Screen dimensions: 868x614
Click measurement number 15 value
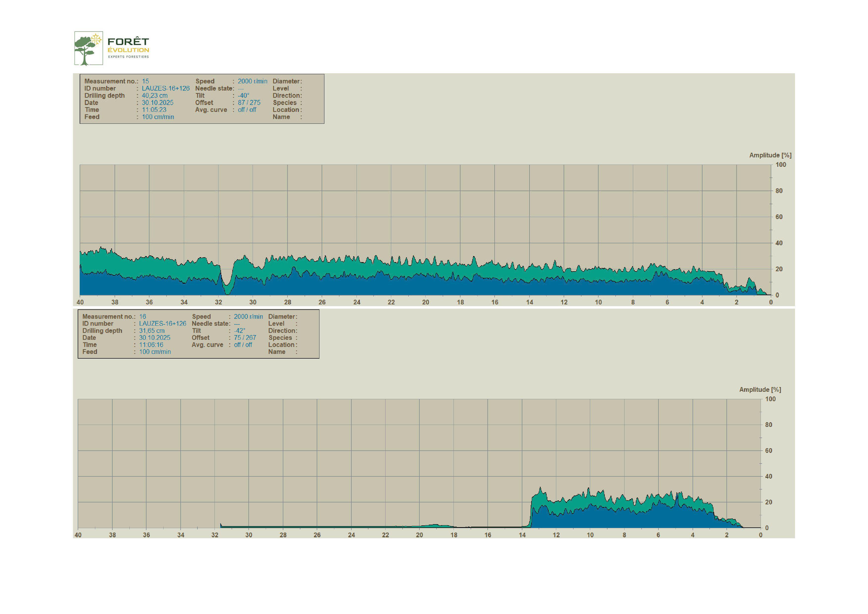[145, 81]
